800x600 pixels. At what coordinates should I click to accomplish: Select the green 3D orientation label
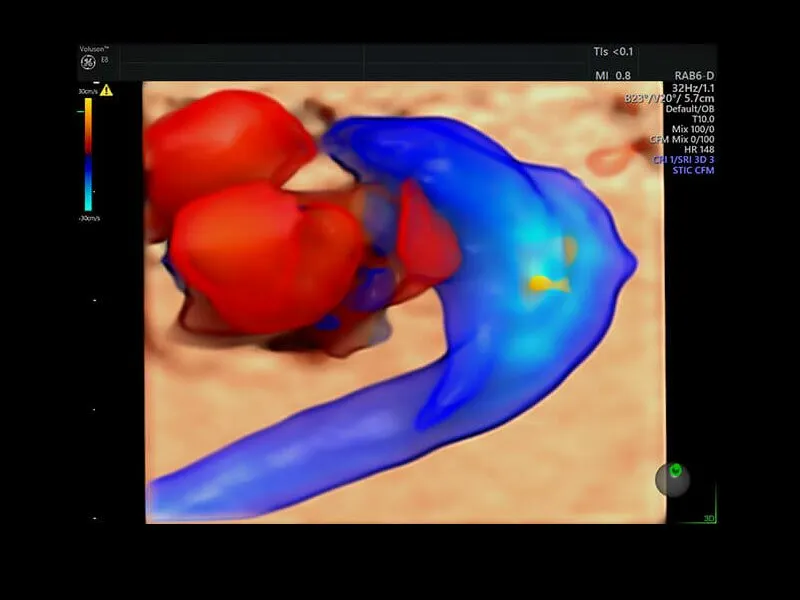[708, 518]
